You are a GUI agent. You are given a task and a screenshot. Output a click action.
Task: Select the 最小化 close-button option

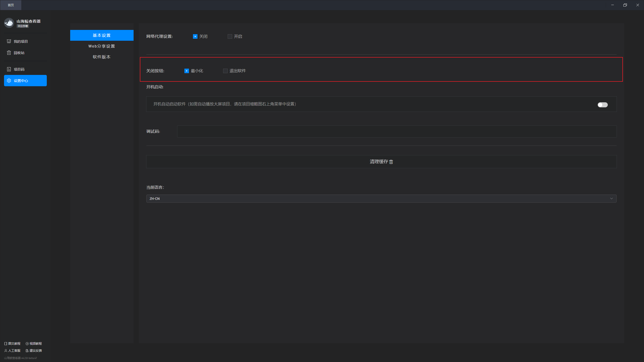[x=187, y=71]
